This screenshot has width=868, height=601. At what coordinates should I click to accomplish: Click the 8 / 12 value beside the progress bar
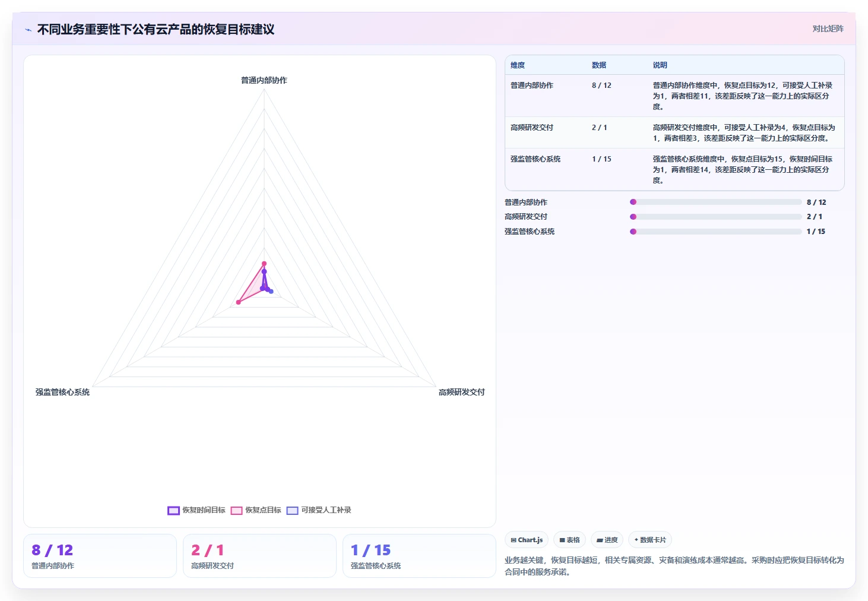click(x=816, y=203)
